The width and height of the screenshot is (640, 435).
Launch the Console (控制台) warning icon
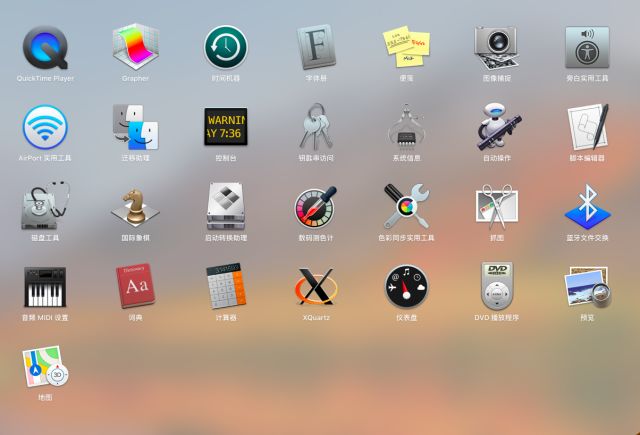pyautogui.click(x=225, y=127)
